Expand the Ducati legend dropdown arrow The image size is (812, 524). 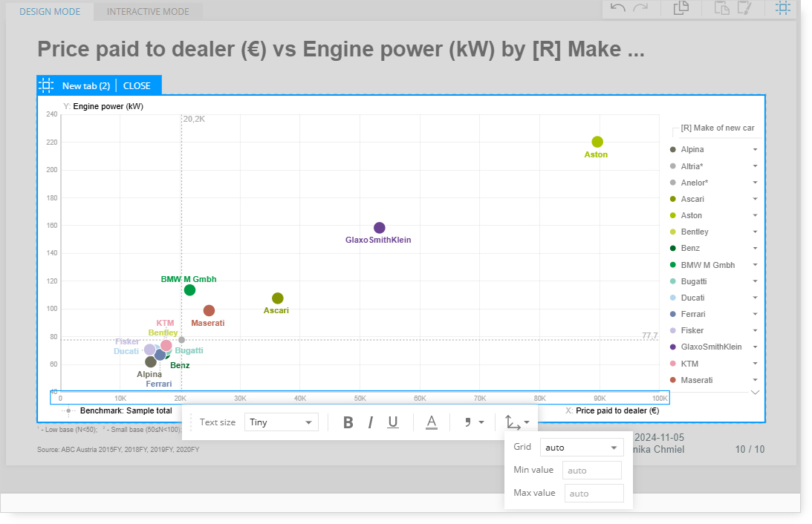[755, 298]
